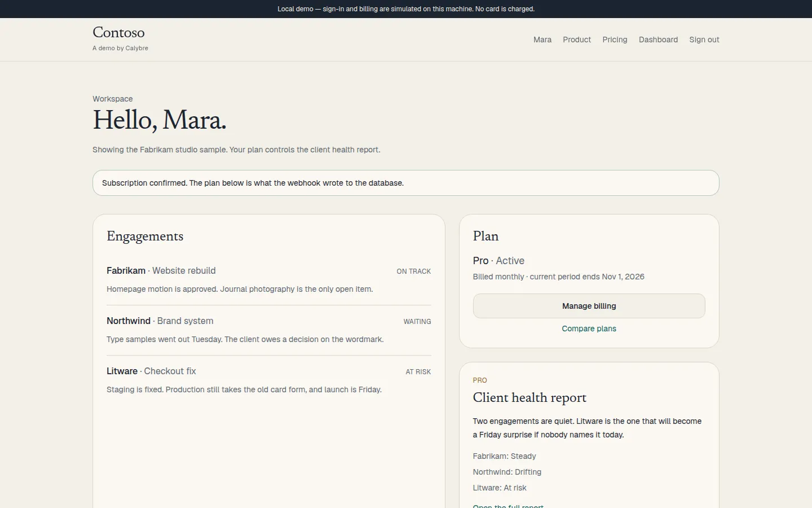
Task: Click the Manage billing button
Action: (x=589, y=306)
